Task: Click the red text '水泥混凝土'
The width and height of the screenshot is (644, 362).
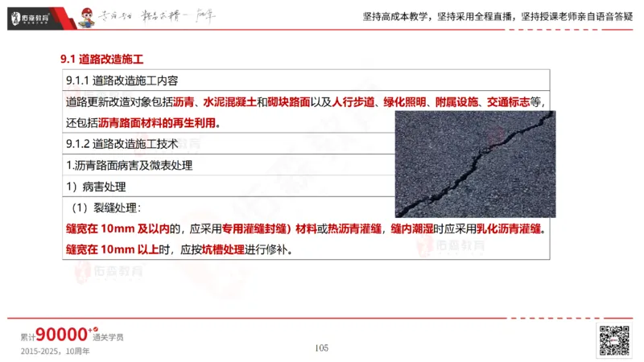Action: coord(229,102)
